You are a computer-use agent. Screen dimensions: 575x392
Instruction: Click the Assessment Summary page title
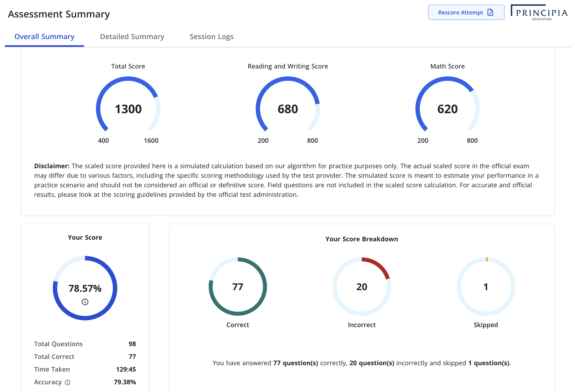[59, 14]
